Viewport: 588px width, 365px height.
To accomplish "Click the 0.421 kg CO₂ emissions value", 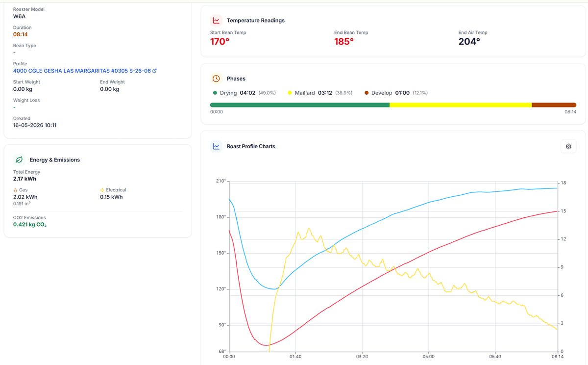I will click(30, 225).
